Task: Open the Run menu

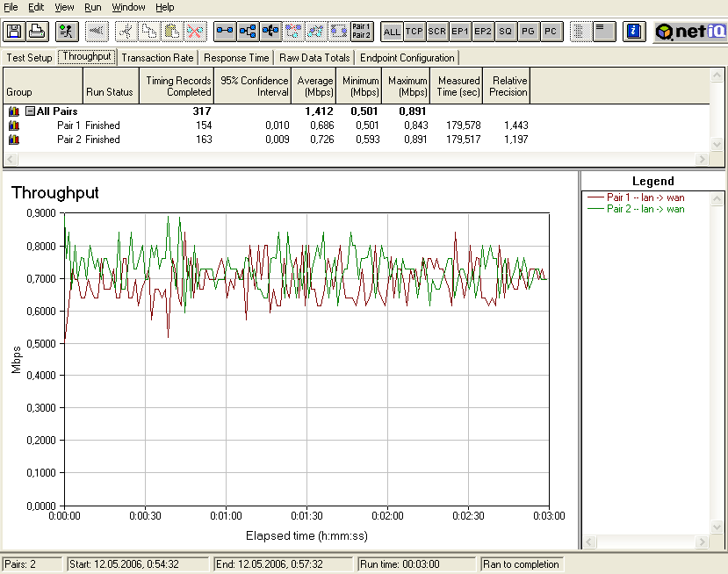Action: (92, 7)
